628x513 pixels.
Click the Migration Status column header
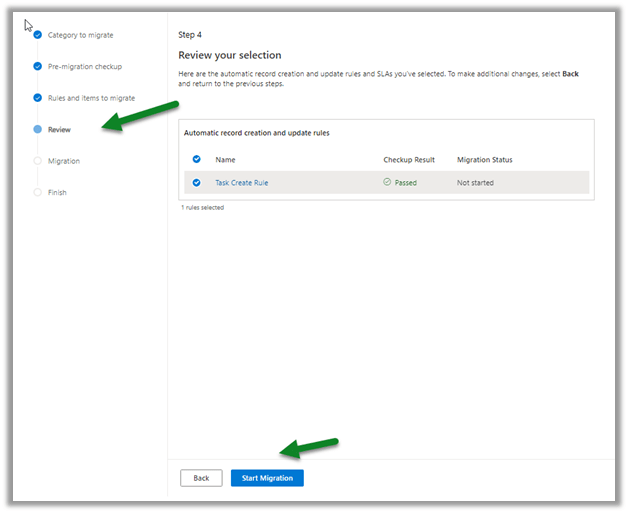485,160
